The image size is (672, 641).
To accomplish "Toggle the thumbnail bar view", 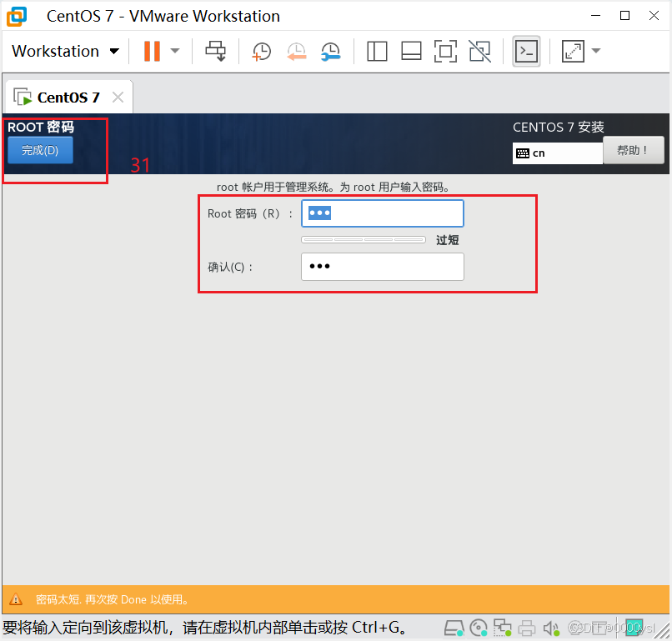I will pyautogui.click(x=411, y=52).
